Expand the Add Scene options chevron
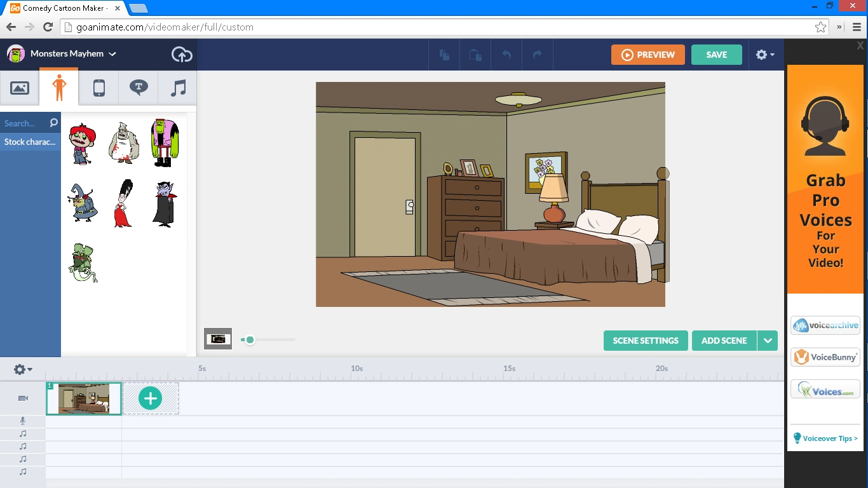This screenshot has height=488, width=868. pos(768,341)
